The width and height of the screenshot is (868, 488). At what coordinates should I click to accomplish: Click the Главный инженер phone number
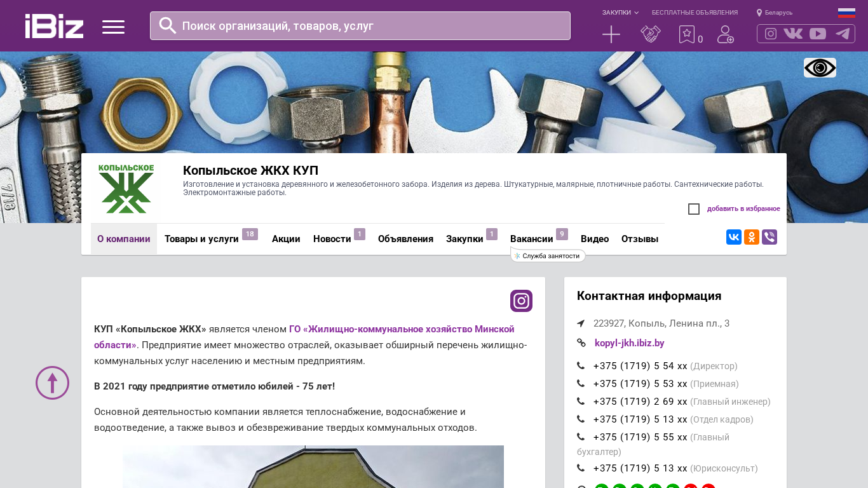pos(641,402)
